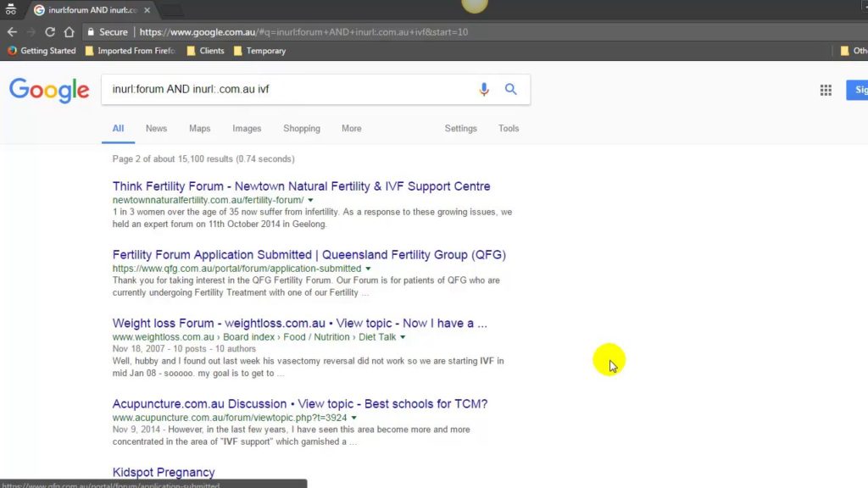Switch to the Shopping tab
The width and height of the screenshot is (868, 488).
302,129
